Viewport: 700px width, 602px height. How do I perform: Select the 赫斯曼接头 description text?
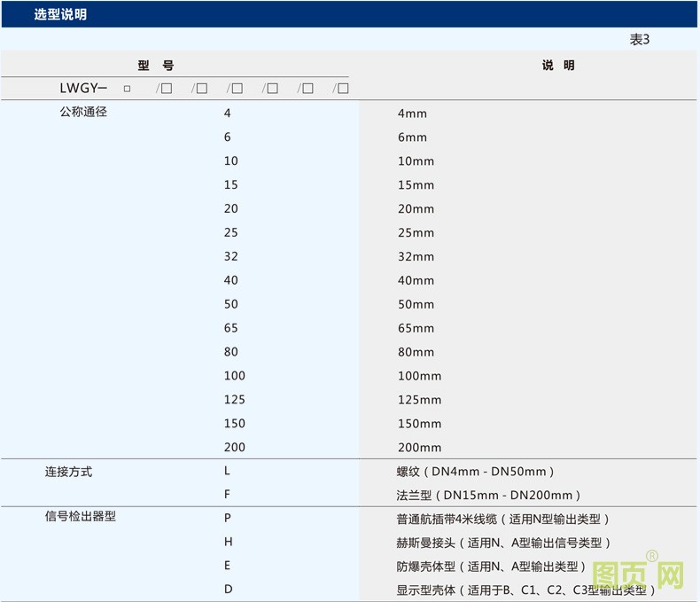tap(503, 543)
